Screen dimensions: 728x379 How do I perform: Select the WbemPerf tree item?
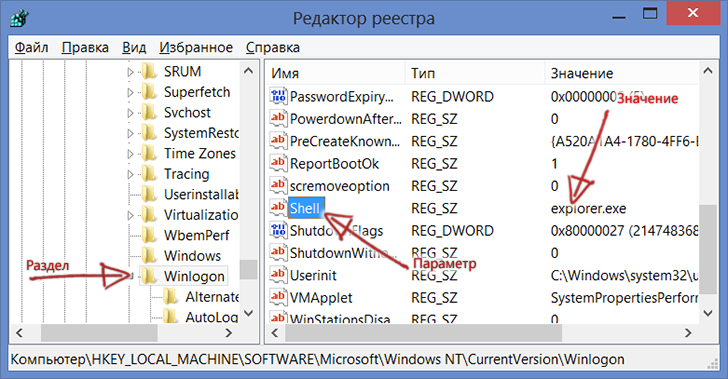point(196,235)
